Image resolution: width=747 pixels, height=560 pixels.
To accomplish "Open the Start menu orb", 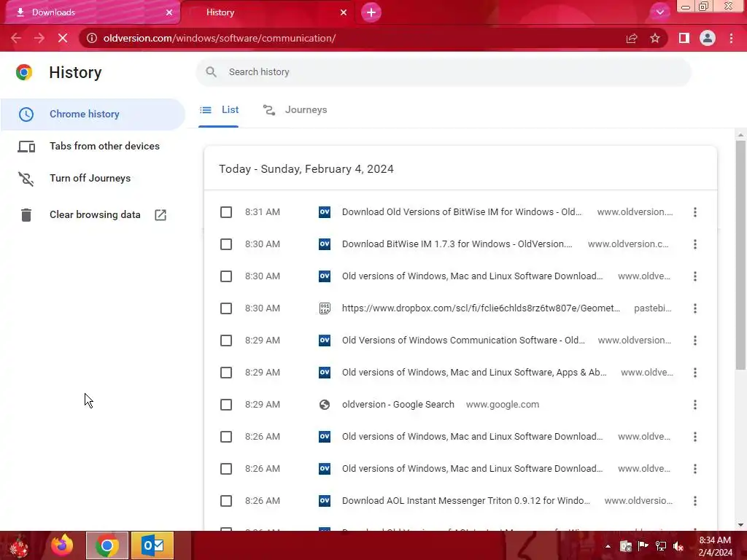I will [x=19, y=545].
